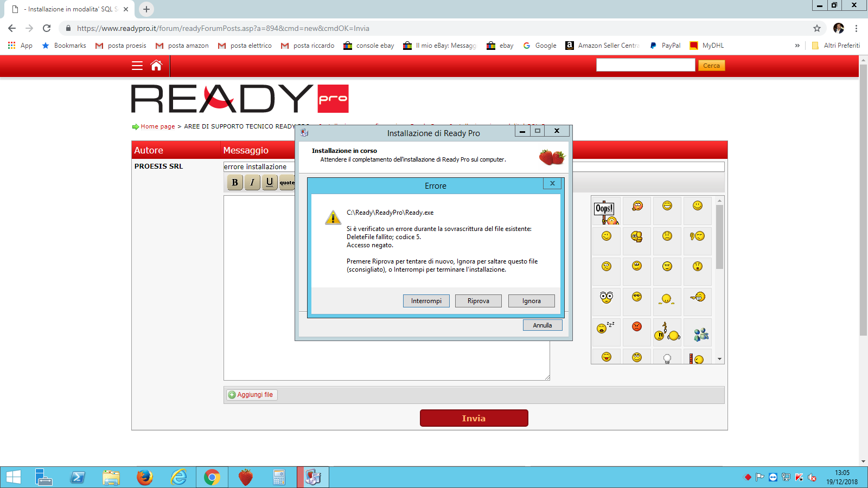Open the MyDHL bookmark

click(x=707, y=46)
